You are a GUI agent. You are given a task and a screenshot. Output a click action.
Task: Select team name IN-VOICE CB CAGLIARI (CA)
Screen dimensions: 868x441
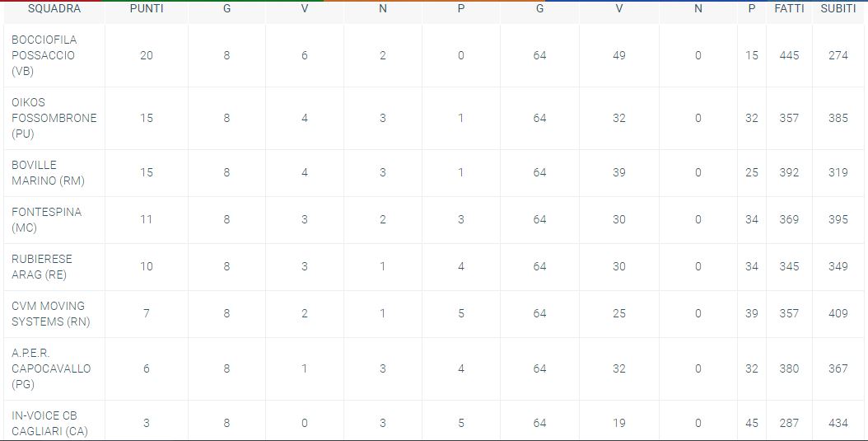point(49,423)
